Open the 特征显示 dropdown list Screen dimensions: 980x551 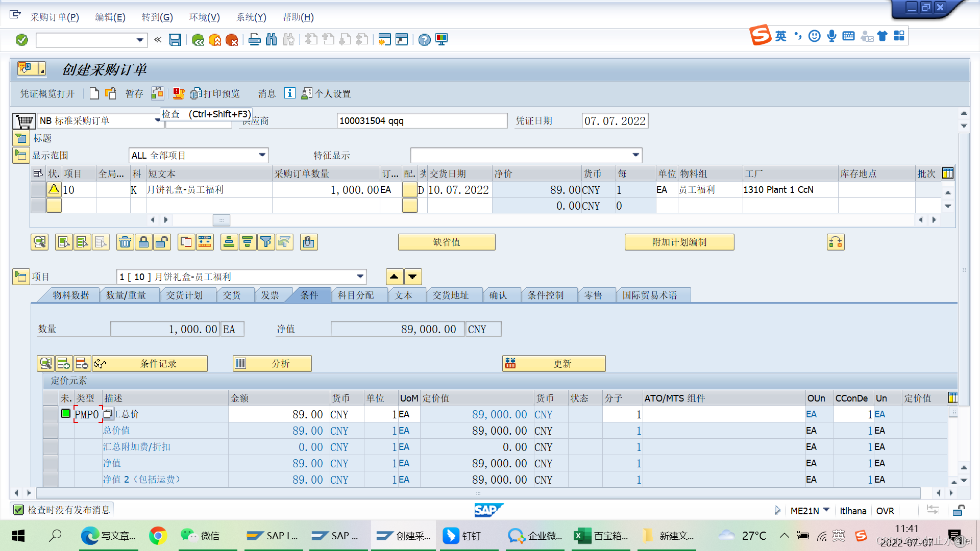635,155
